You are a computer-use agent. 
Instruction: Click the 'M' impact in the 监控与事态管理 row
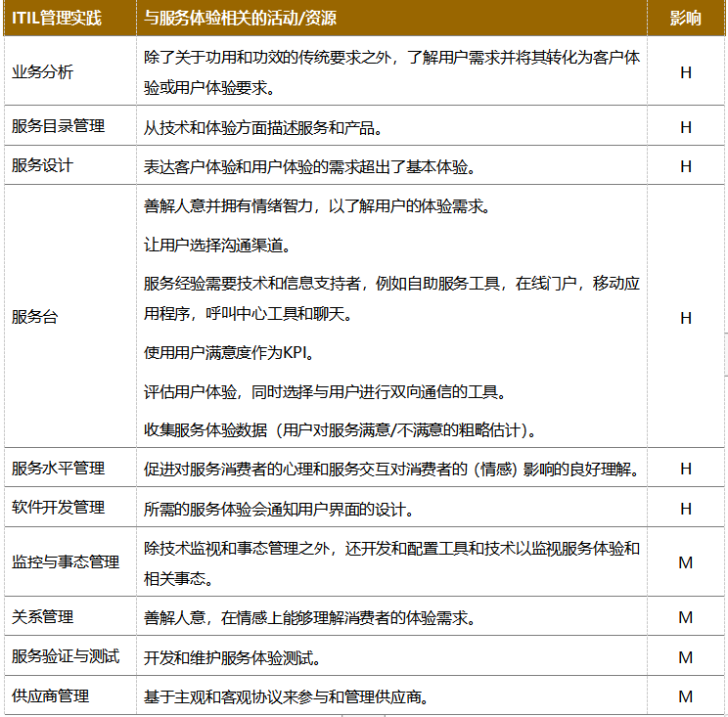tap(686, 562)
